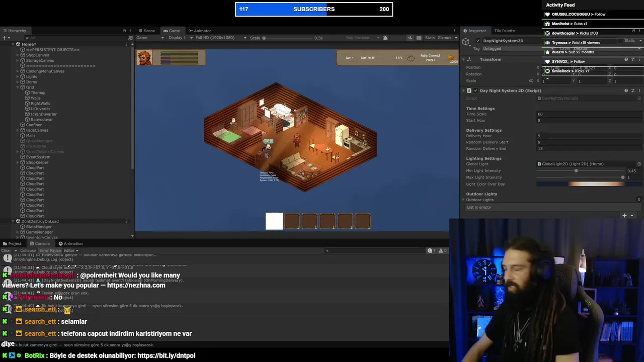Open the console Editor dropdown
The height and width of the screenshot is (362, 644).
[x=70, y=250]
